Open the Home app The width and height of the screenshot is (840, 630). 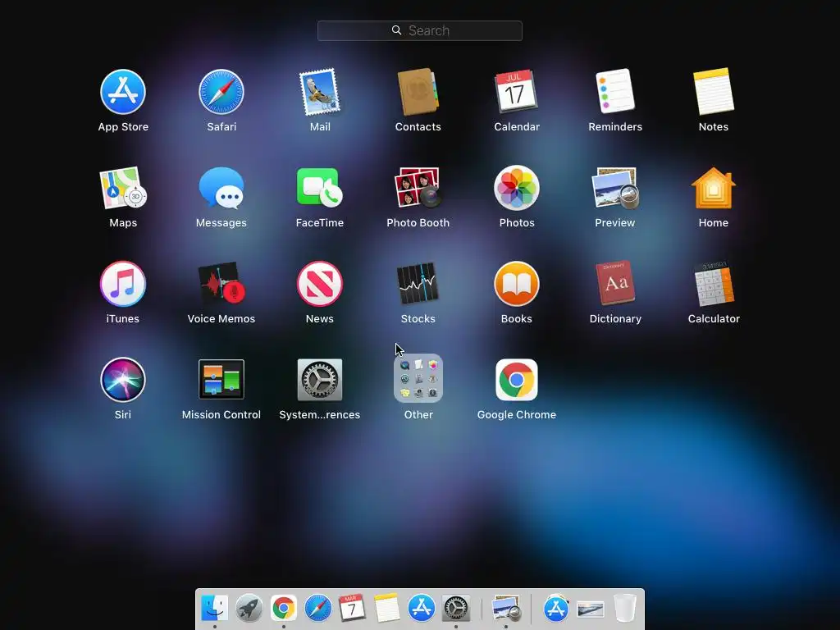pyautogui.click(x=714, y=188)
